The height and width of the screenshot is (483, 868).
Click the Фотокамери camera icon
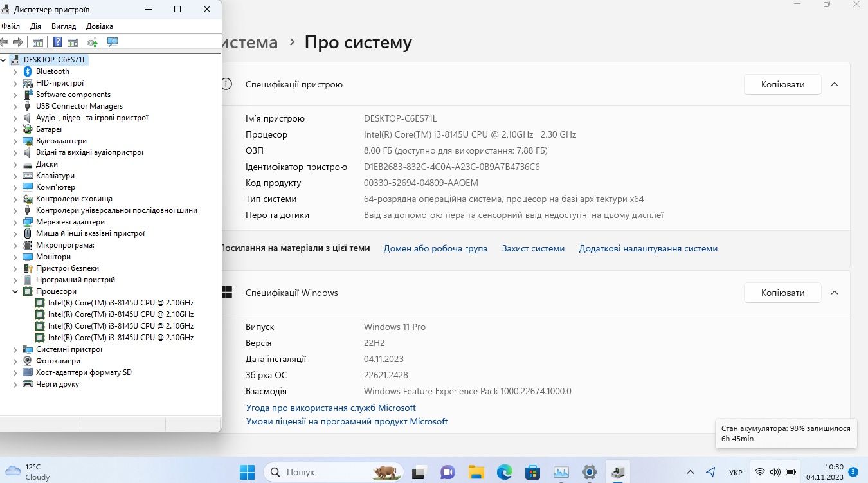[28, 361]
